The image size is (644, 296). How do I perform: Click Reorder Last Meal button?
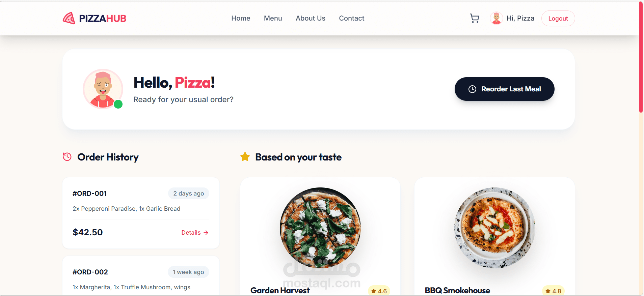[x=504, y=89]
